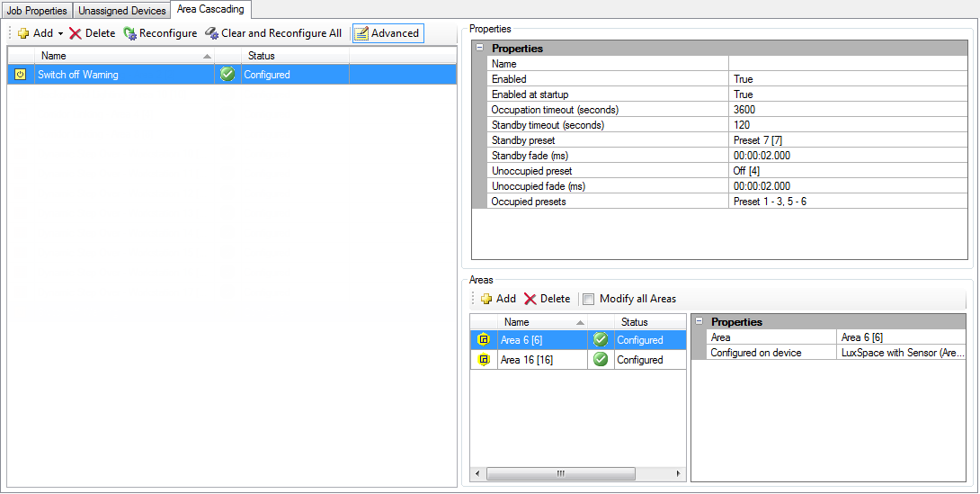The width and height of the screenshot is (980, 494).
Task: Click the Reconfigure icon in the toolbar
Action: tap(129, 33)
